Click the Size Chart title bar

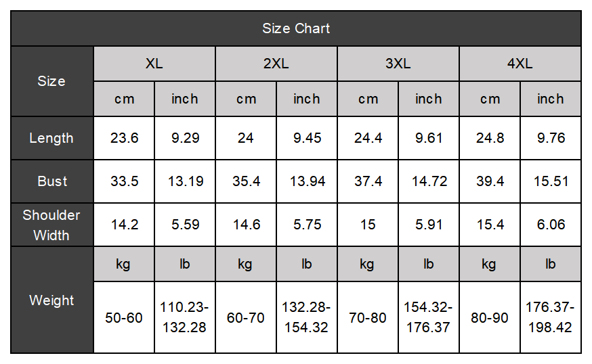tap(296, 28)
